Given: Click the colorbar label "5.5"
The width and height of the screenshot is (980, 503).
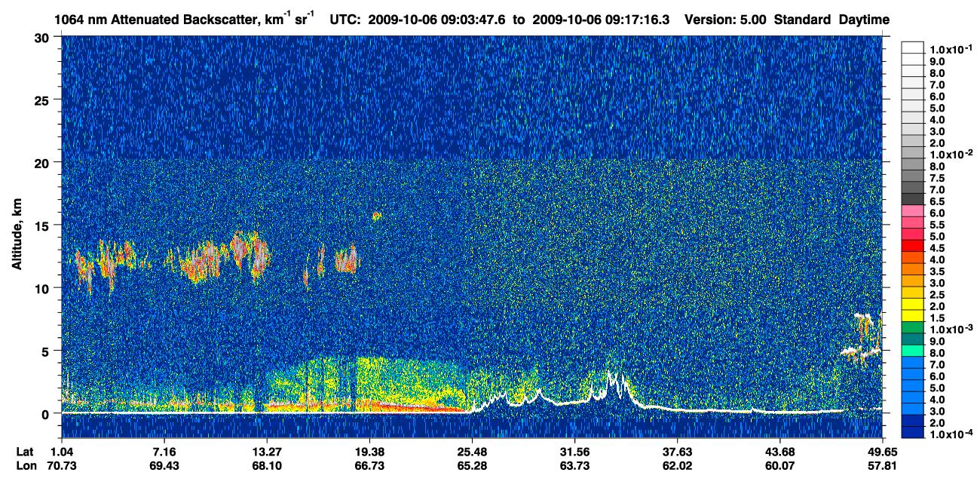Looking at the screenshot, I should (x=938, y=225).
